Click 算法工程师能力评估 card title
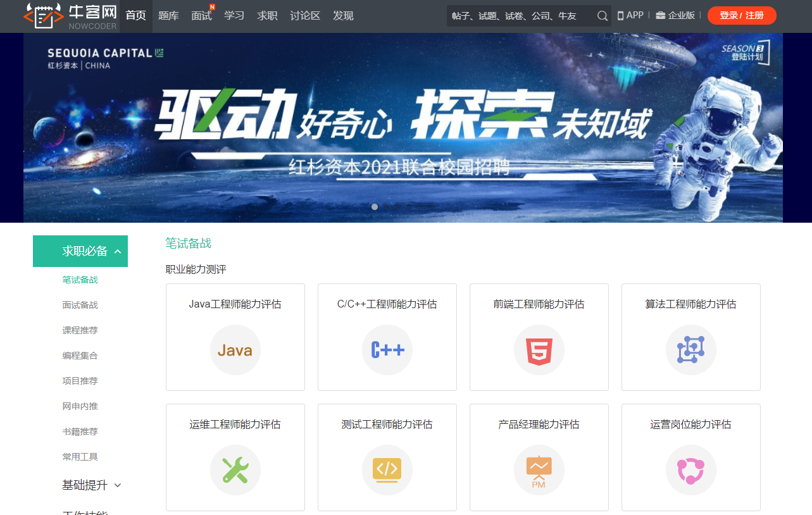The height and width of the screenshot is (515, 812). pyautogui.click(x=691, y=304)
